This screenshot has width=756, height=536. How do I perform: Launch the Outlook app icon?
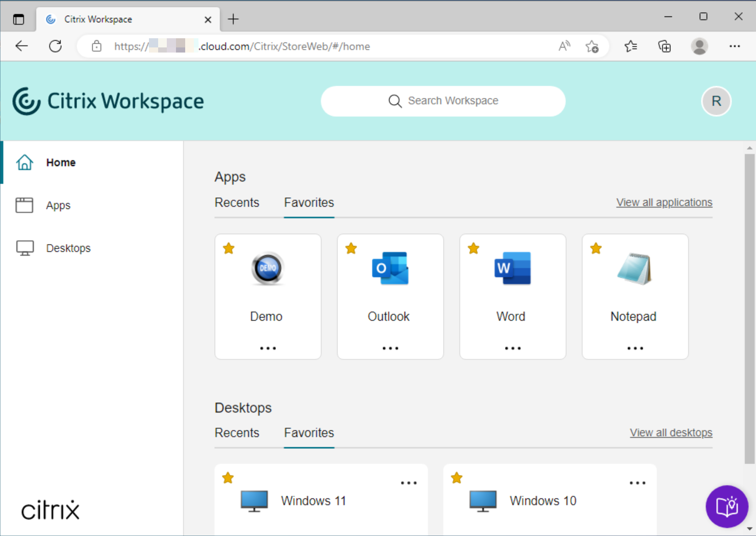point(390,268)
